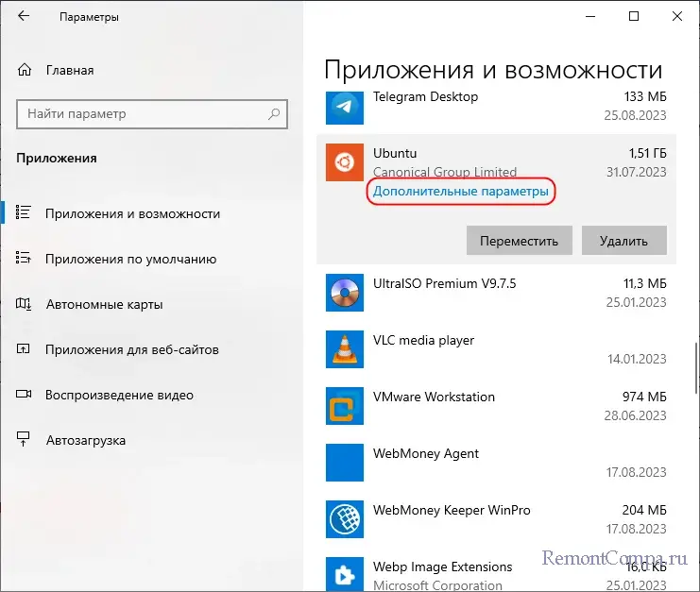
Task: Open Приложения для веб-сайтов section
Action: [131, 349]
